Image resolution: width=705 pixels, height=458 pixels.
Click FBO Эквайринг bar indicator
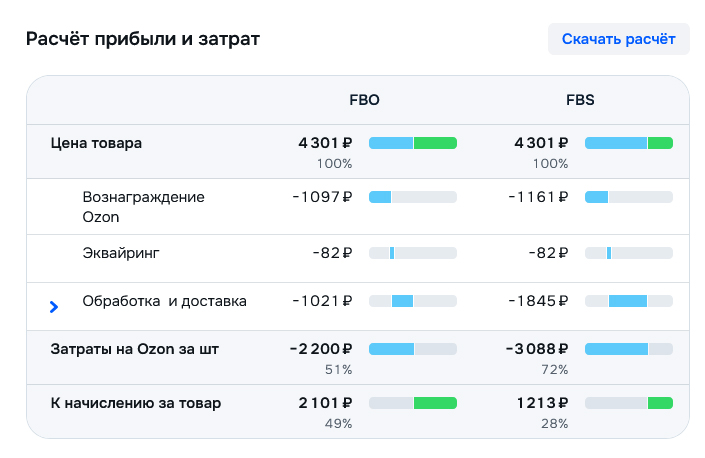click(392, 253)
